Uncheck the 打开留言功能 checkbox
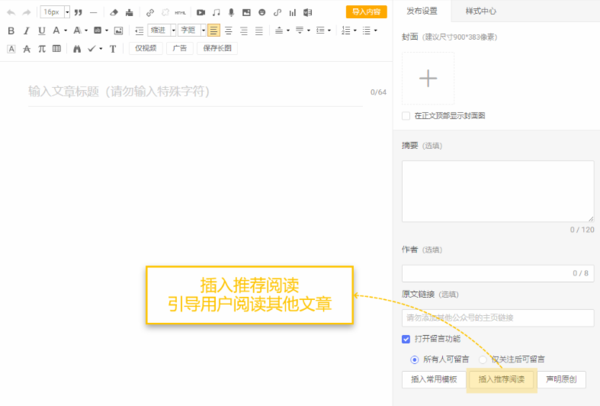This screenshot has width=600, height=406. (x=406, y=339)
